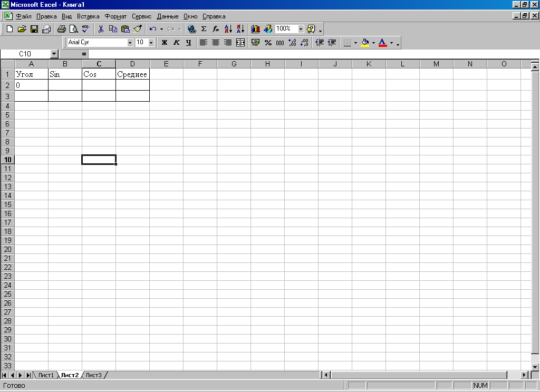This screenshot has width=540, height=392.
Task: Select row 10 header
Action: coord(7,160)
